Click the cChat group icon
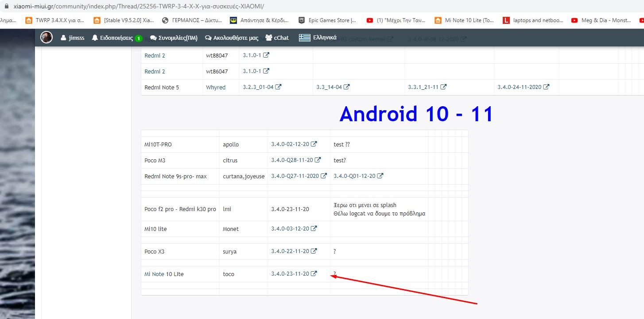Image resolution: width=644 pixels, height=319 pixels. 268,38
